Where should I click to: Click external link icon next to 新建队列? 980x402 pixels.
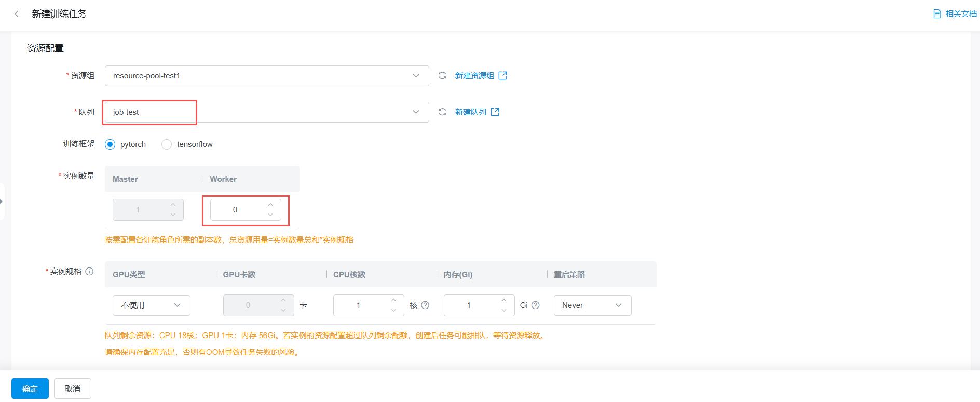point(495,112)
